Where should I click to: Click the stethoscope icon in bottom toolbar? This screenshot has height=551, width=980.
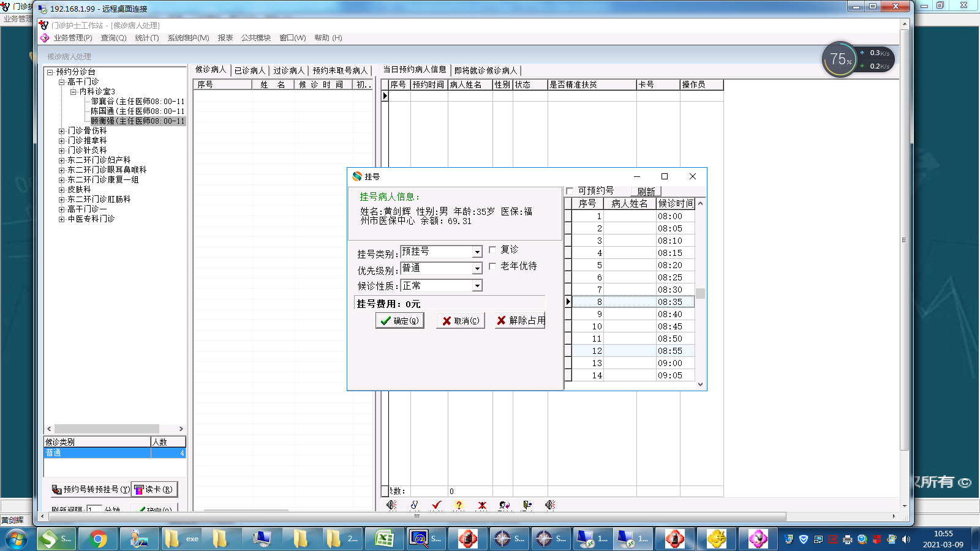point(414,505)
